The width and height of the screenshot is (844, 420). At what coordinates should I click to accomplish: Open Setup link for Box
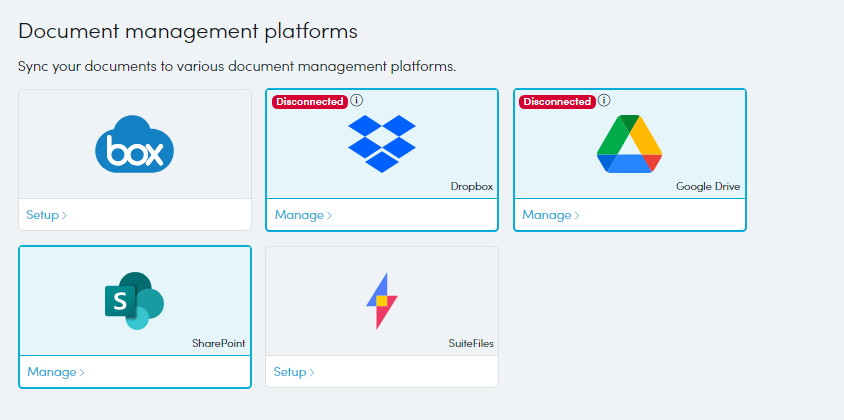coord(46,215)
